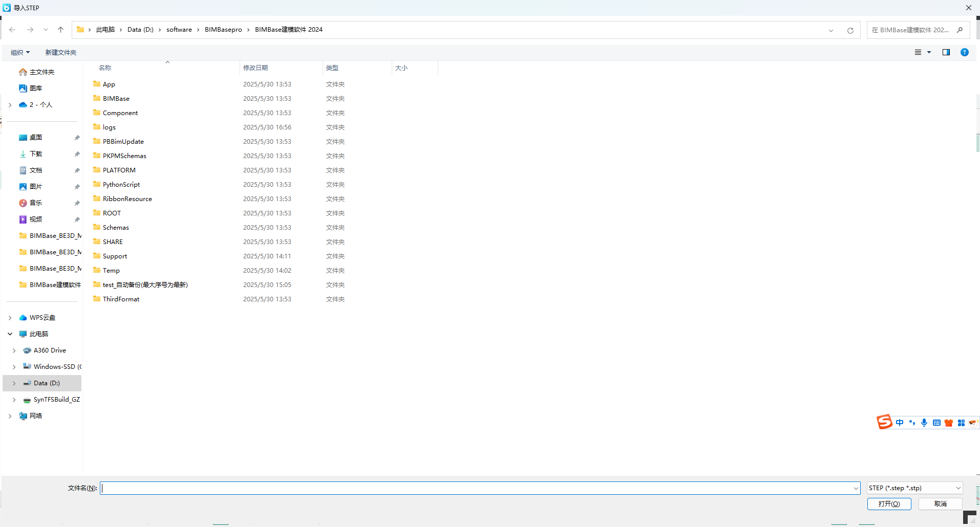Open the App folder icon
This screenshot has height=527, width=980.
(x=97, y=84)
